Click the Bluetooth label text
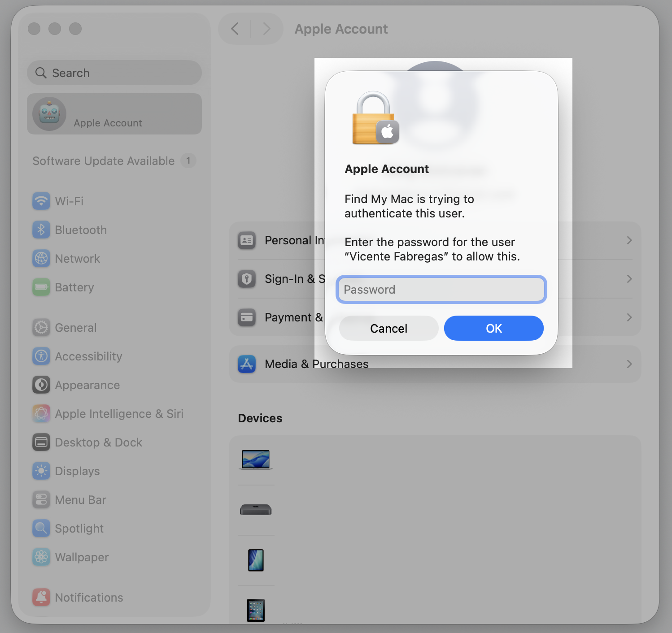Screen dimensions: 672x633 pyautogui.click(x=81, y=230)
